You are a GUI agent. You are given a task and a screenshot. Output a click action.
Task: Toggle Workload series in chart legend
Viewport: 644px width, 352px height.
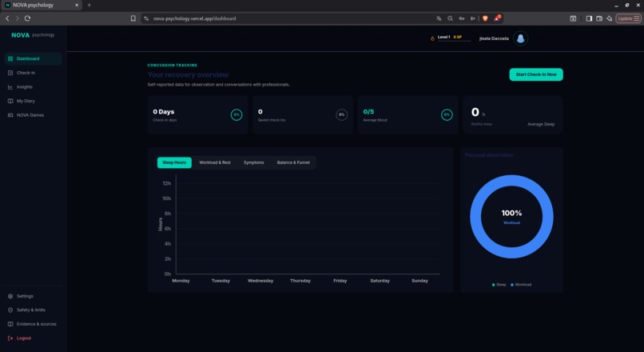(521, 285)
